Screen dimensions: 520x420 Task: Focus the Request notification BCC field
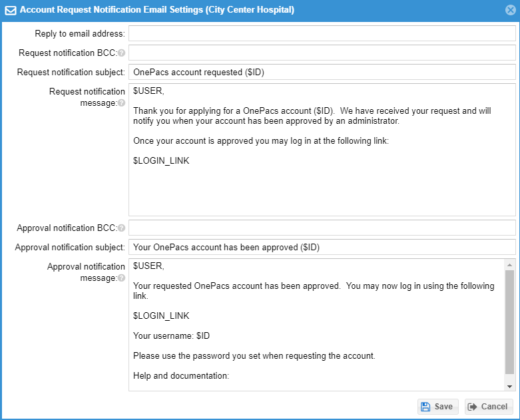coord(322,53)
